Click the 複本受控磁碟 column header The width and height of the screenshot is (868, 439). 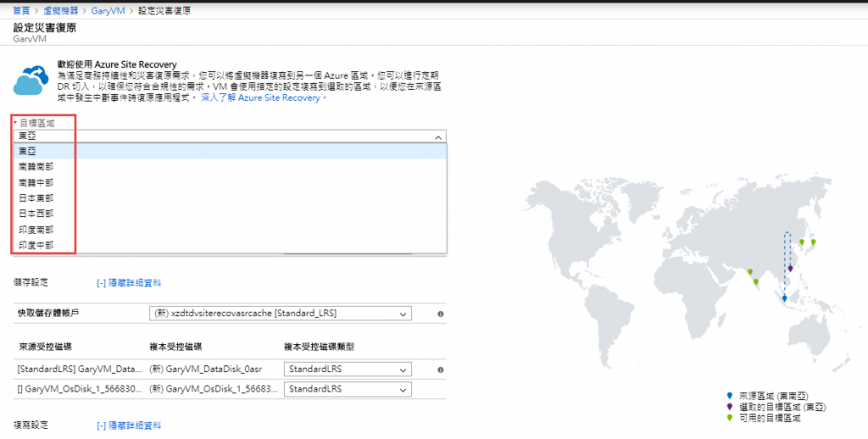pos(175,347)
